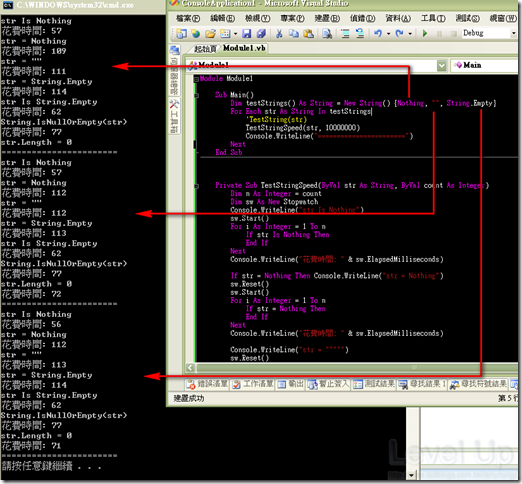Click the Undo arrow icon
The height and width of the screenshot is (484, 522).
click(378, 33)
